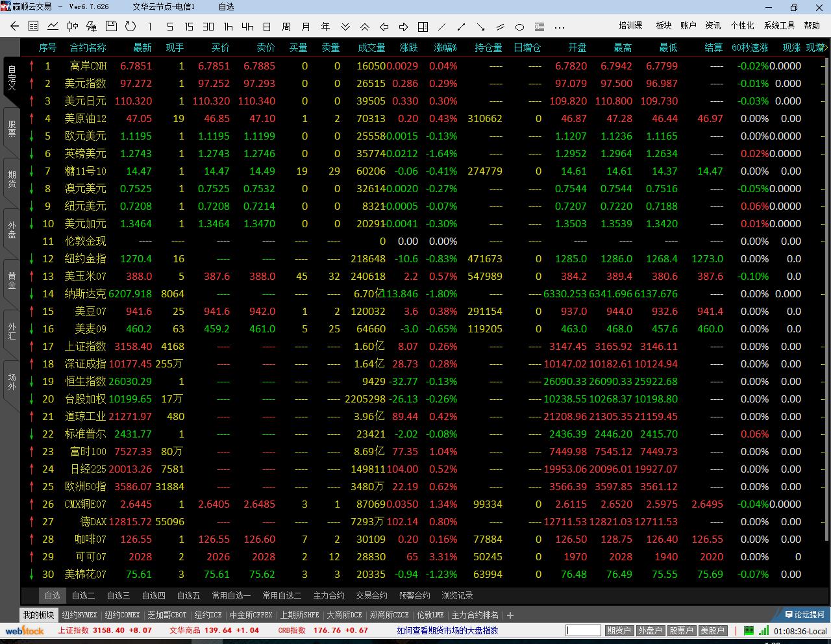Open the 个性化 menu
Viewport: 831px width, 644px height.
pos(742,25)
